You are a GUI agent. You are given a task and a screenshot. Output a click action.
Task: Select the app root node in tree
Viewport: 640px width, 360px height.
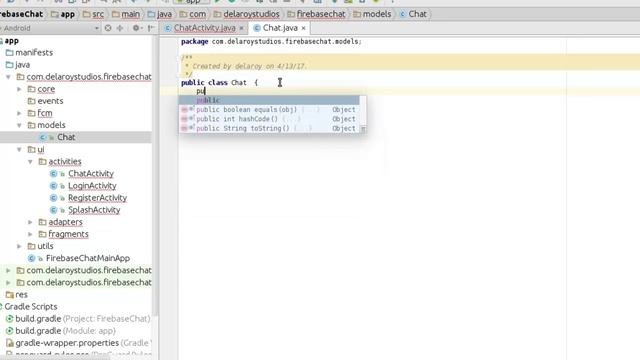[x=11, y=41]
